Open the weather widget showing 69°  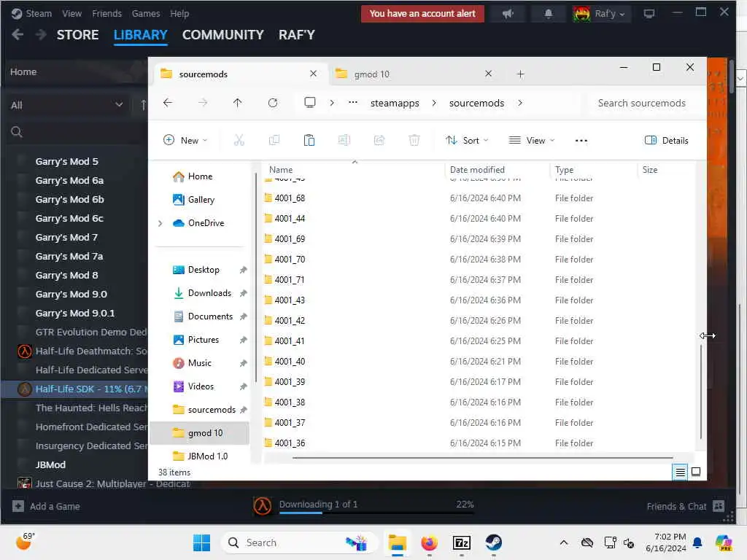tap(26, 542)
